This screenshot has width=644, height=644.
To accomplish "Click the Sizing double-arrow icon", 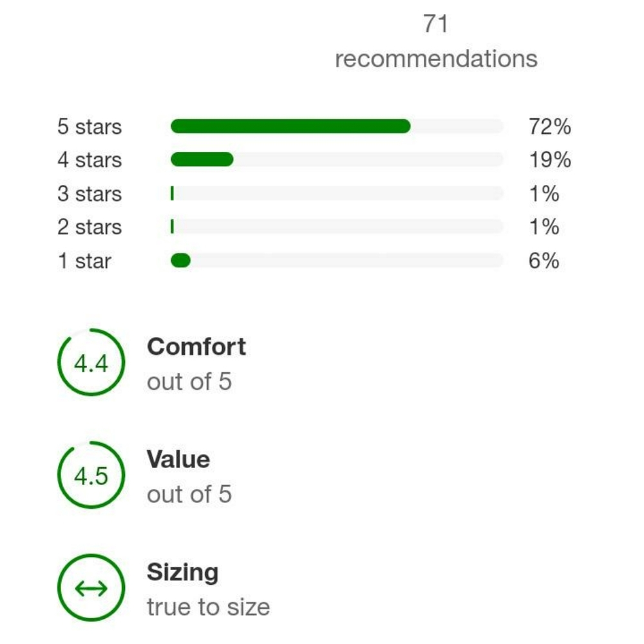I will (x=91, y=588).
